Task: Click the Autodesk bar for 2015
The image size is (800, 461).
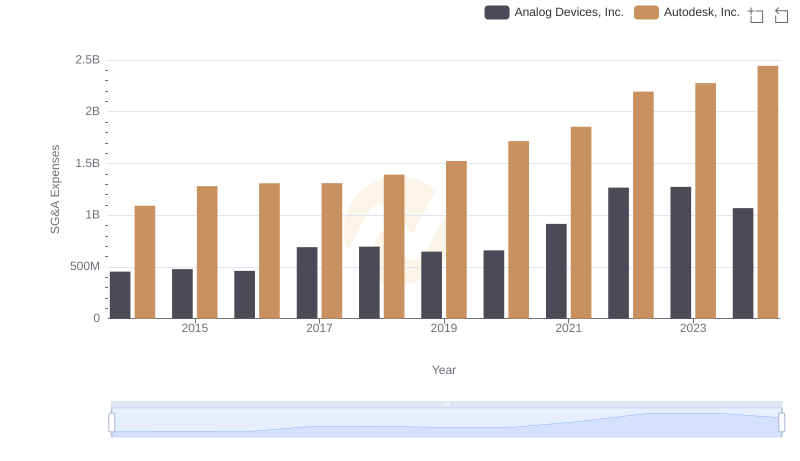Action: point(207,252)
